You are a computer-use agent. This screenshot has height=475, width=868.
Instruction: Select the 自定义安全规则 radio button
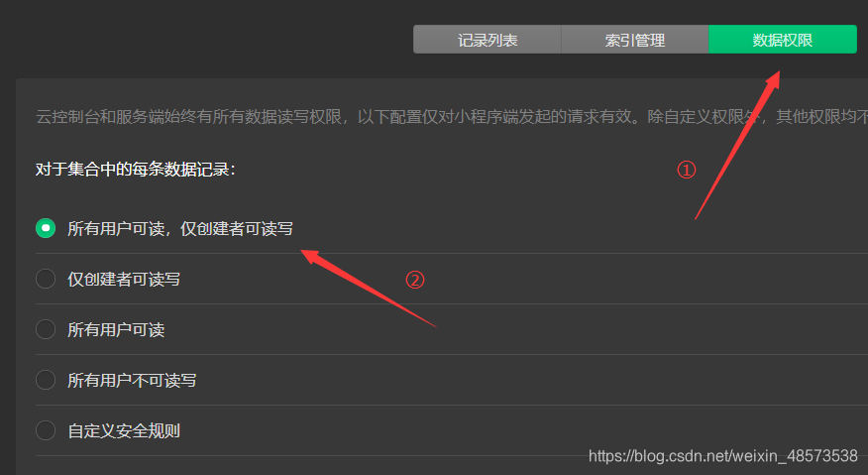(x=46, y=430)
